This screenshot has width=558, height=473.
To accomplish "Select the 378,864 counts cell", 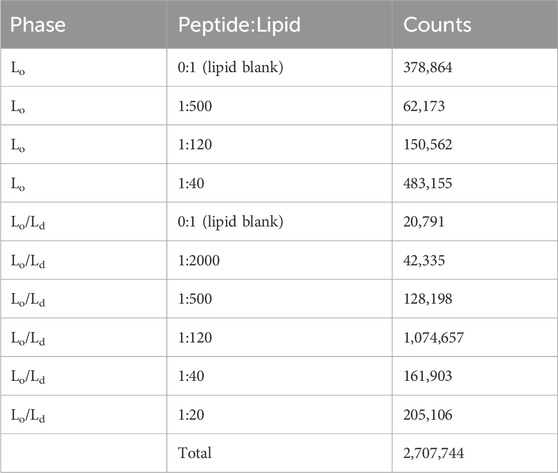I will coord(475,67).
